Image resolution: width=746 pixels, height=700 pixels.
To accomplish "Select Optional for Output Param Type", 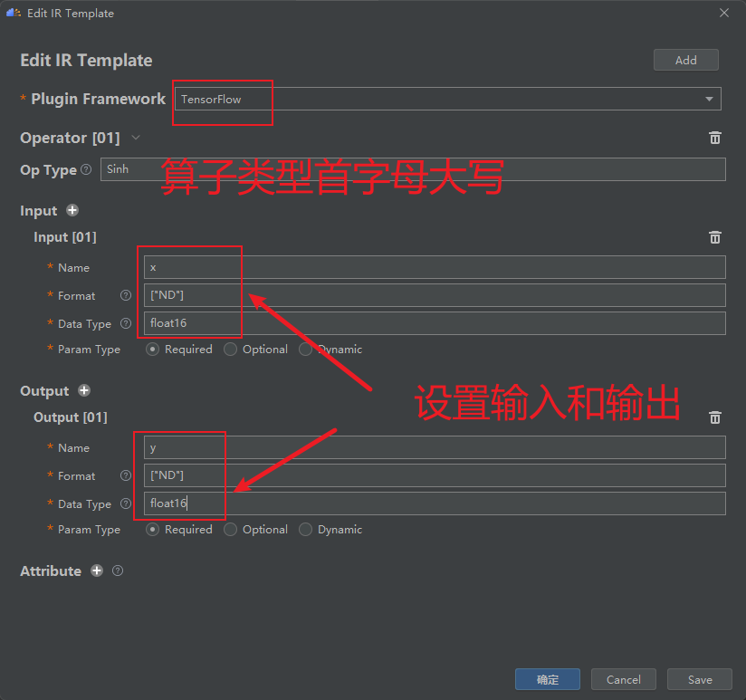I will (x=230, y=530).
